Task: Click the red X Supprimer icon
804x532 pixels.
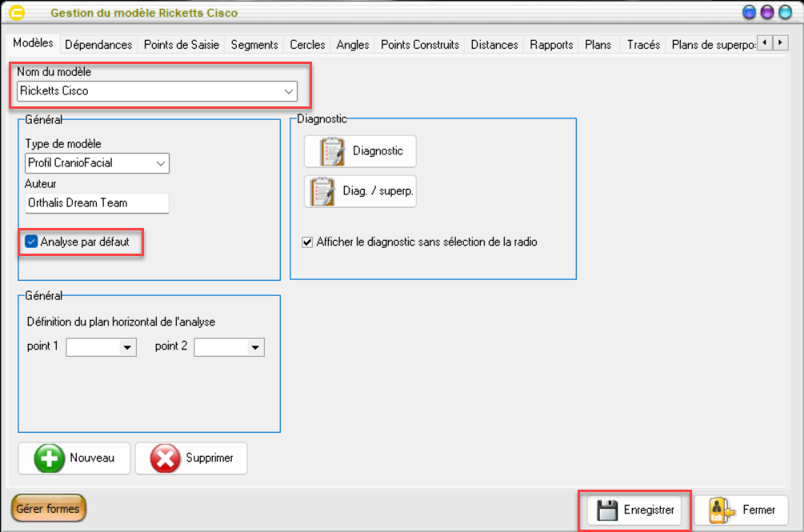Action: pos(165,458)
